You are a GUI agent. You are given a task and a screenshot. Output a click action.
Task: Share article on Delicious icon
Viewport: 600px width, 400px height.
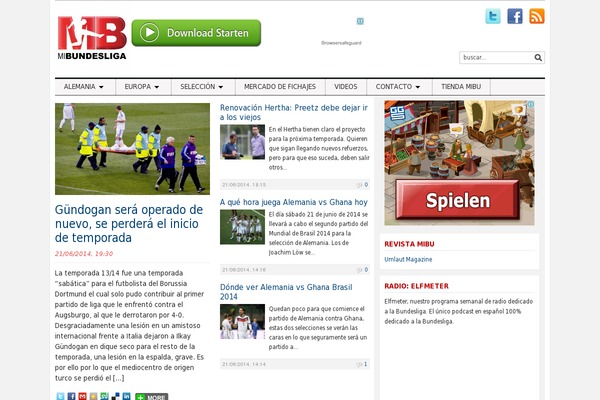[115, 396]
